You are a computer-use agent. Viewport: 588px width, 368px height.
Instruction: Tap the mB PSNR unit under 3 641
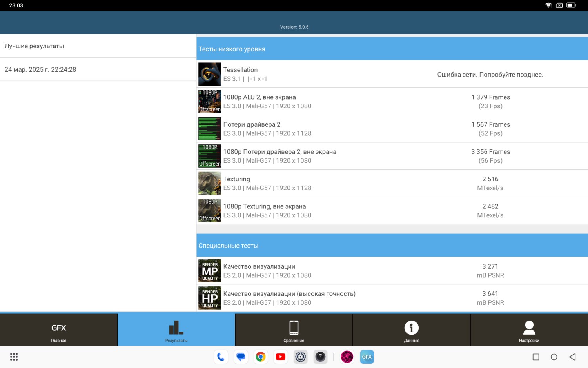[490, 303]
